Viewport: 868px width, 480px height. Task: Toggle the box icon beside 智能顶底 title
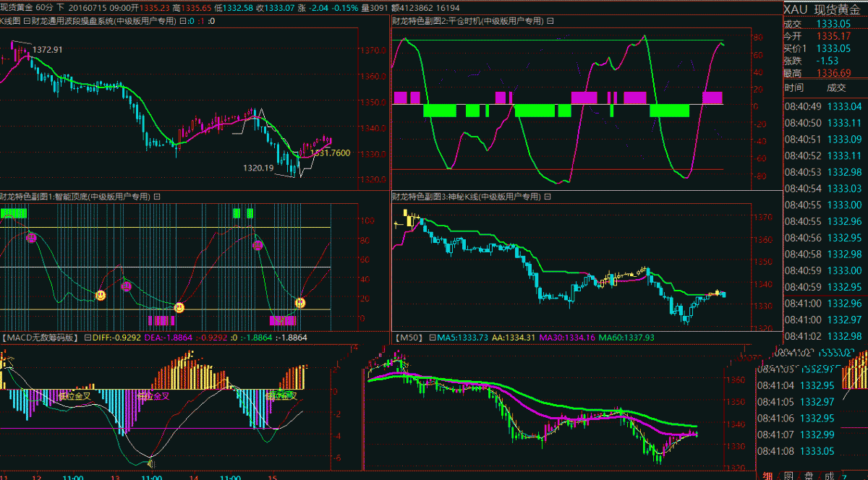(157, 197)
